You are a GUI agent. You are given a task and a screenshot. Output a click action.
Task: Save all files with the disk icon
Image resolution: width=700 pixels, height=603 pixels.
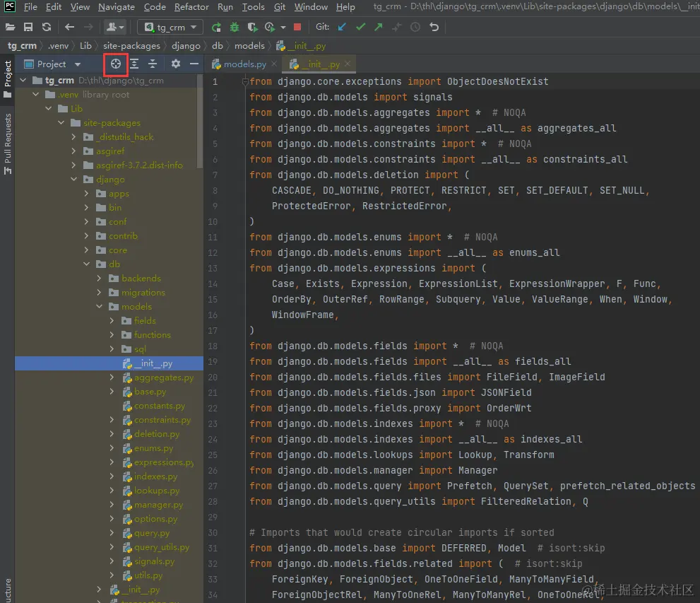click(x=28, y=27)
